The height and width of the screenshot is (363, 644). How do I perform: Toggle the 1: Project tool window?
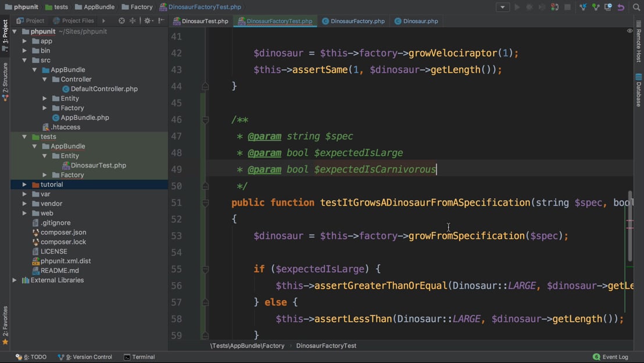(x=5, y=35)
